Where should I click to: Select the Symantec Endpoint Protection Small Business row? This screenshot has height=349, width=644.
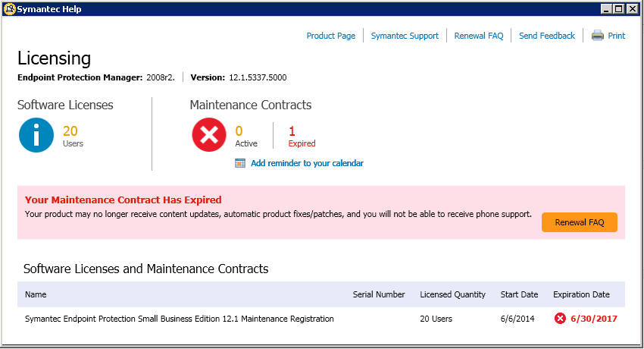[321, 319]
